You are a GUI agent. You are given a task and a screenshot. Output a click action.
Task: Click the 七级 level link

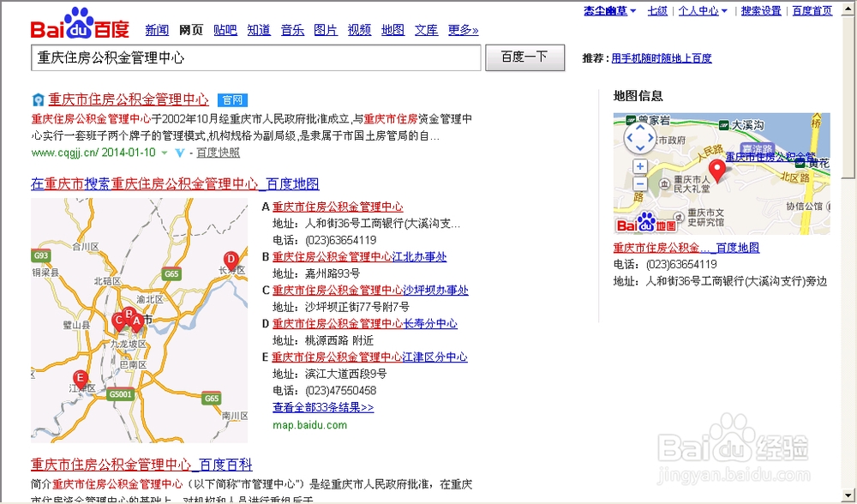coord(657,11)
